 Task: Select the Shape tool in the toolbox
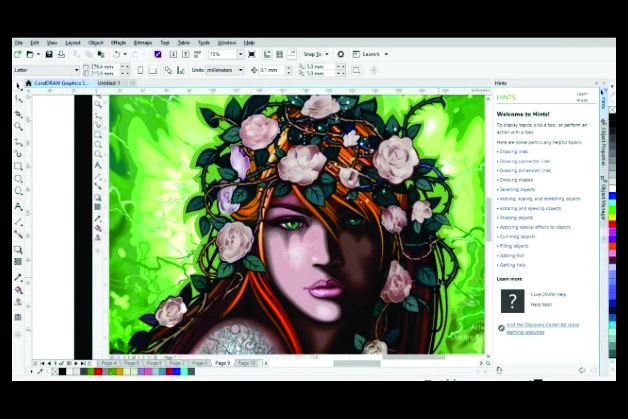(x=18, y=99)
